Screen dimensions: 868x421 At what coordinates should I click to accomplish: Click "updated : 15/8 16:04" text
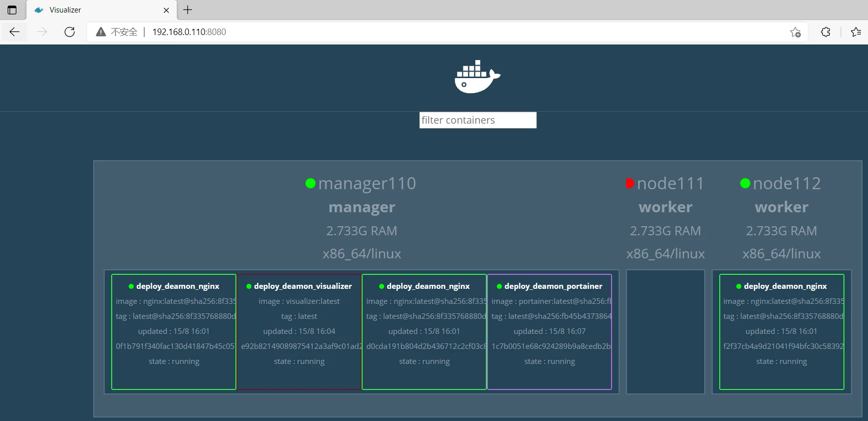pos(299,331)
